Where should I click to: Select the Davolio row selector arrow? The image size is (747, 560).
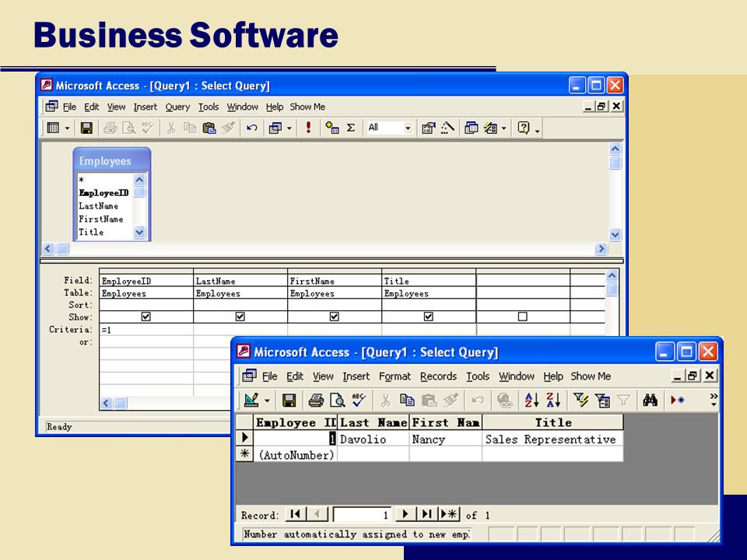pyautogui.click(x=245, y=438)
